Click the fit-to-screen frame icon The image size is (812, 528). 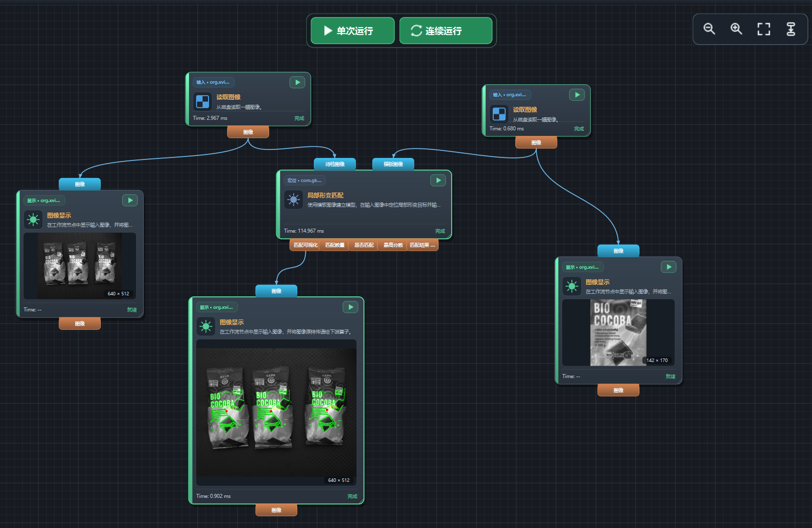pos(763,29)
